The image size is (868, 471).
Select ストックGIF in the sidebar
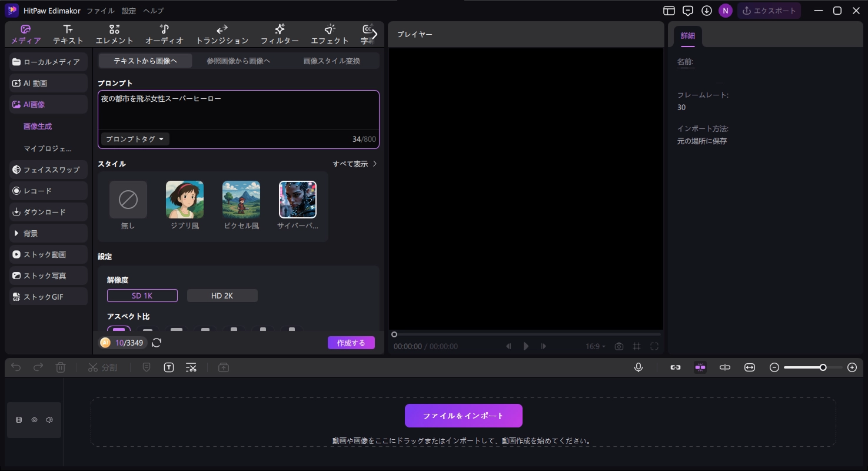(48, 297)
